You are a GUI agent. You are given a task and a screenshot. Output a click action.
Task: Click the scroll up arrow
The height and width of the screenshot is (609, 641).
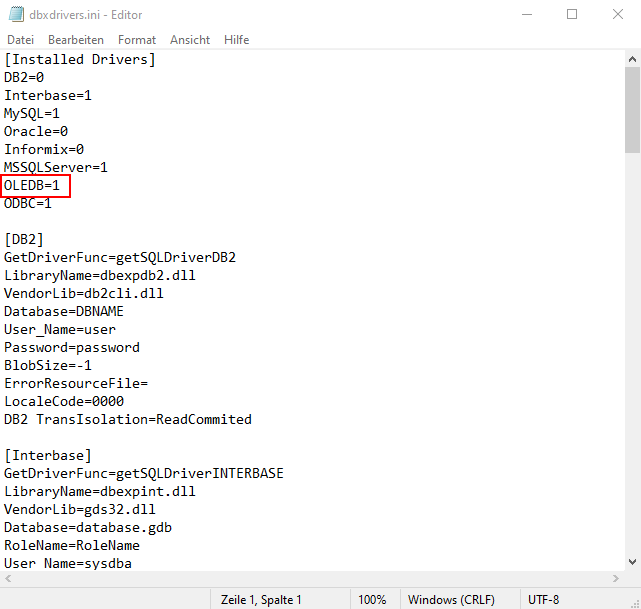632,59
